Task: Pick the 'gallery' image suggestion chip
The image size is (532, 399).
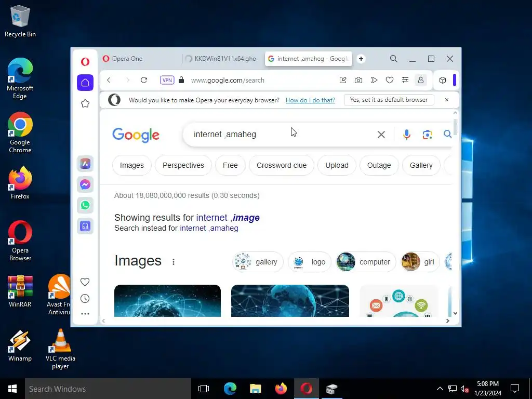Action: [x=258, y=262]
